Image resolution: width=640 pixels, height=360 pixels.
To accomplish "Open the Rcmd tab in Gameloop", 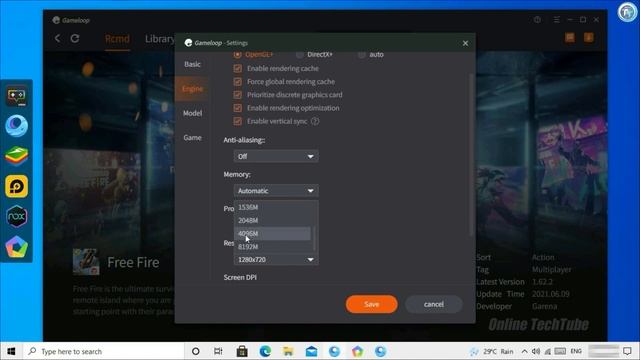I will click(x=117, y=39).
